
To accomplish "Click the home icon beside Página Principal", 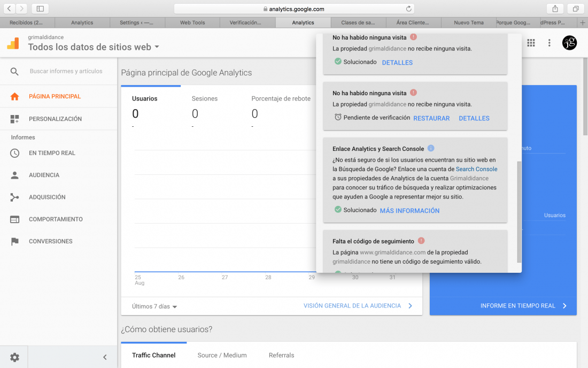I will coord(14,96).
